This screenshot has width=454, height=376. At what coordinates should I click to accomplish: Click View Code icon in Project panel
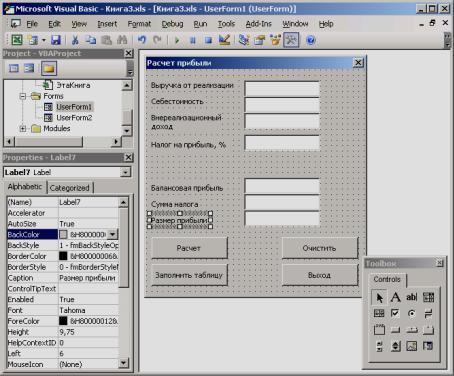pyautogui.click(x=14, y=68)
